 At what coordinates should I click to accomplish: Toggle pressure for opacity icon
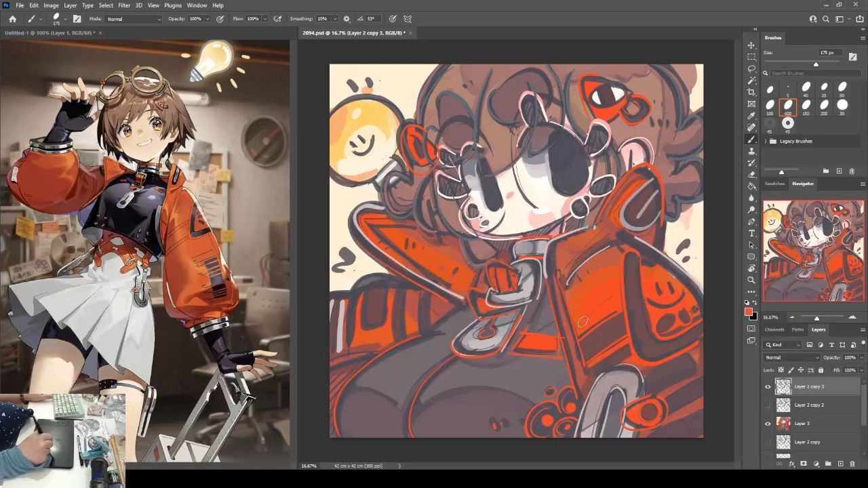(x=220, y=19)
